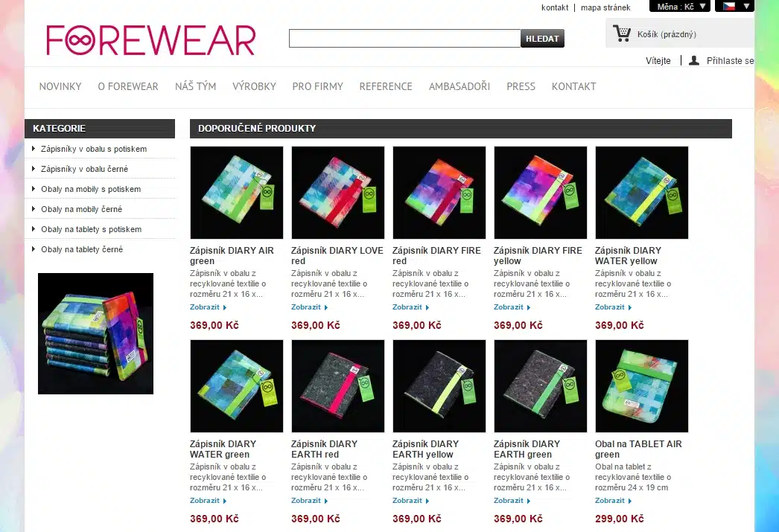Expand the Obaly na mobily černé category
The image size is (779, 532).
pos(81,209)
